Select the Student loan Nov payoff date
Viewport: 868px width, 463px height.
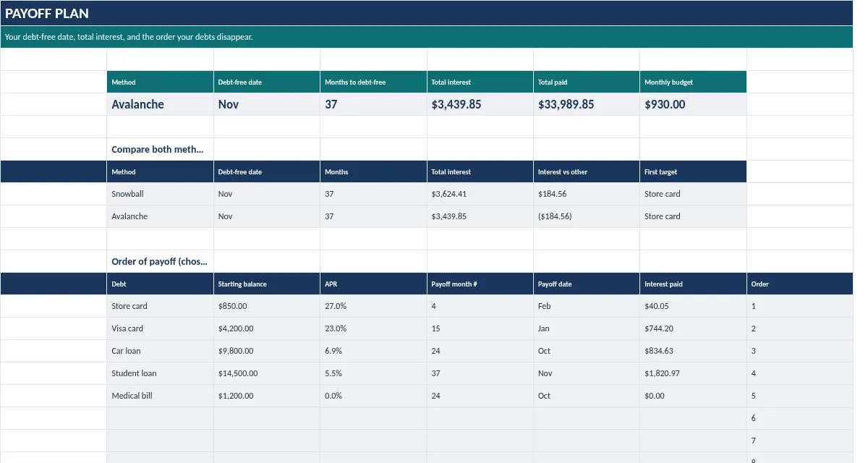[x=587, y=373]
